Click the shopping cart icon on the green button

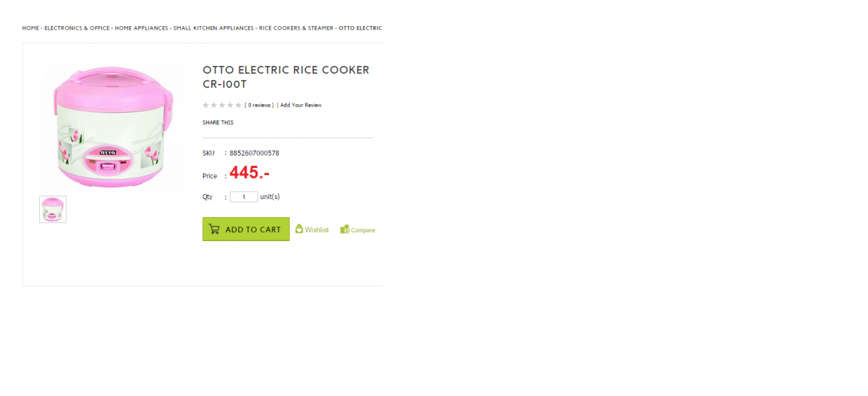pyautogui.click(x=214, y=229)
